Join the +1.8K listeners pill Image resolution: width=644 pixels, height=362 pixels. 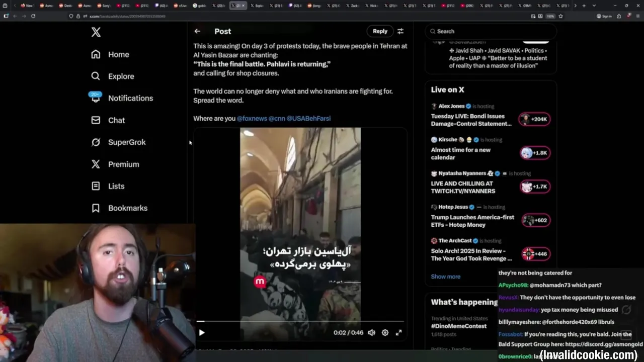tap(535, 153)
